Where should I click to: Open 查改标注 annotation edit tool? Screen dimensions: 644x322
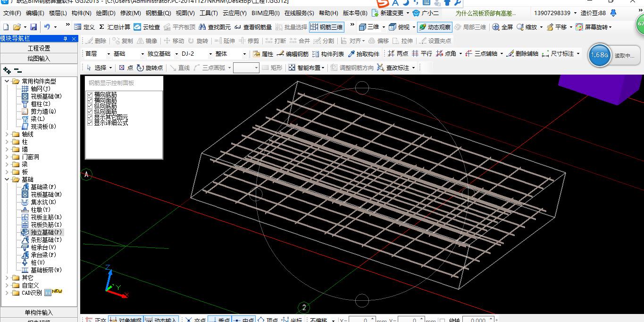396,68
